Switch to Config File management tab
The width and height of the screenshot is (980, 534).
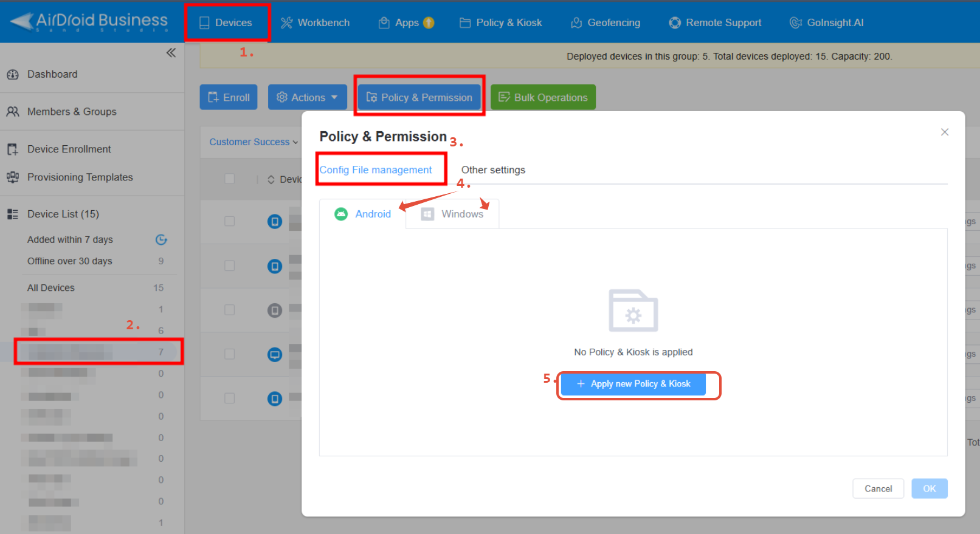376,170
